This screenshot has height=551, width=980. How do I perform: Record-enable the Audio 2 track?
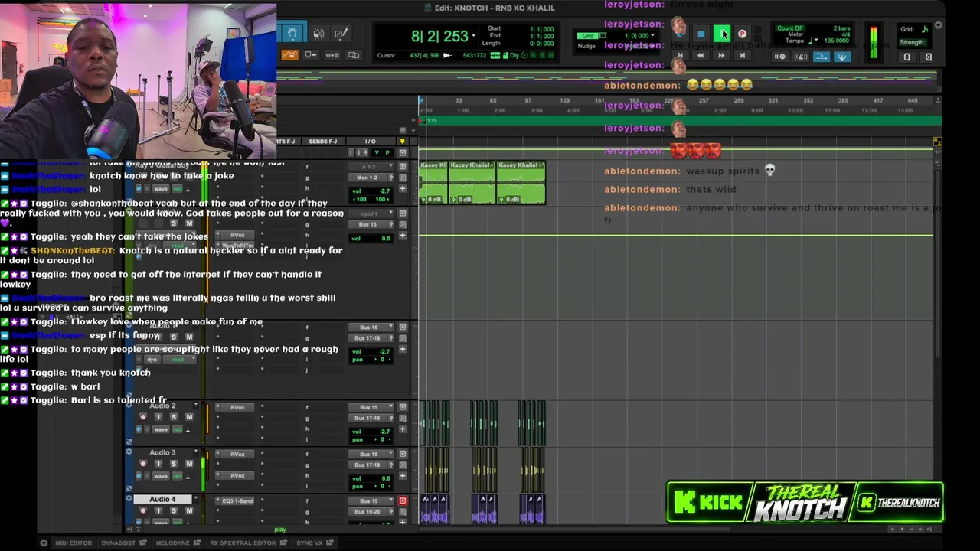click(142, 417)
